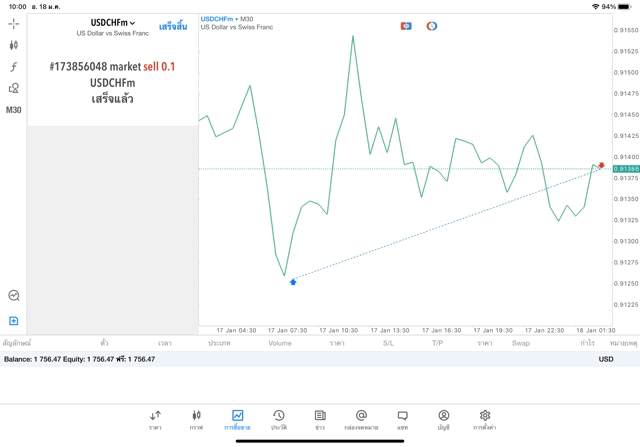
Task: Select the crosshair cursor tool
Action: pyautogui.click(x=14, y=23)
